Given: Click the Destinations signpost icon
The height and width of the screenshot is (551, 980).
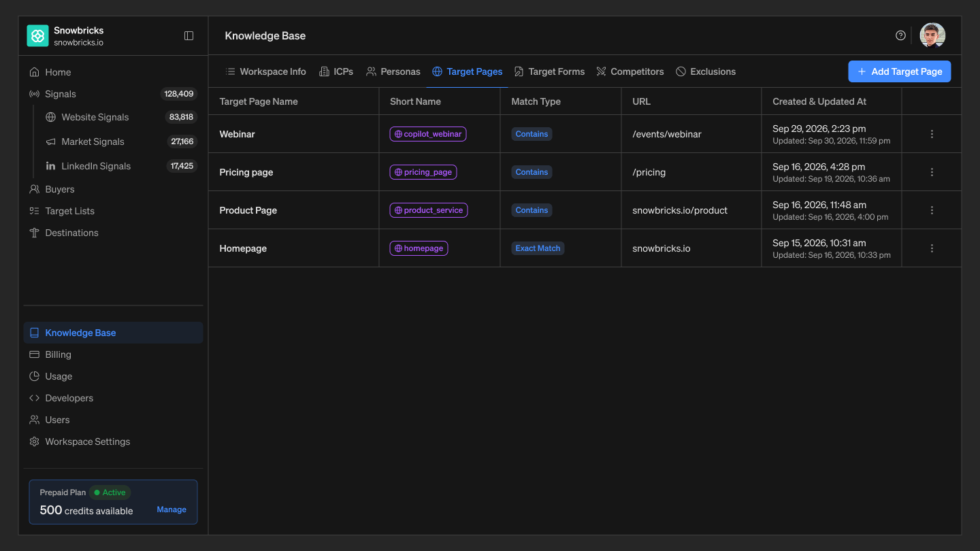Looking at the screenshot, I should point(34,233).
